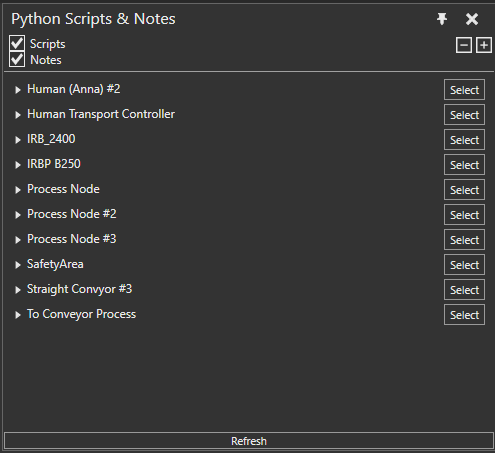Click the Process Node label
Viewport: 495px width, 453px height.
coord(63,189)
